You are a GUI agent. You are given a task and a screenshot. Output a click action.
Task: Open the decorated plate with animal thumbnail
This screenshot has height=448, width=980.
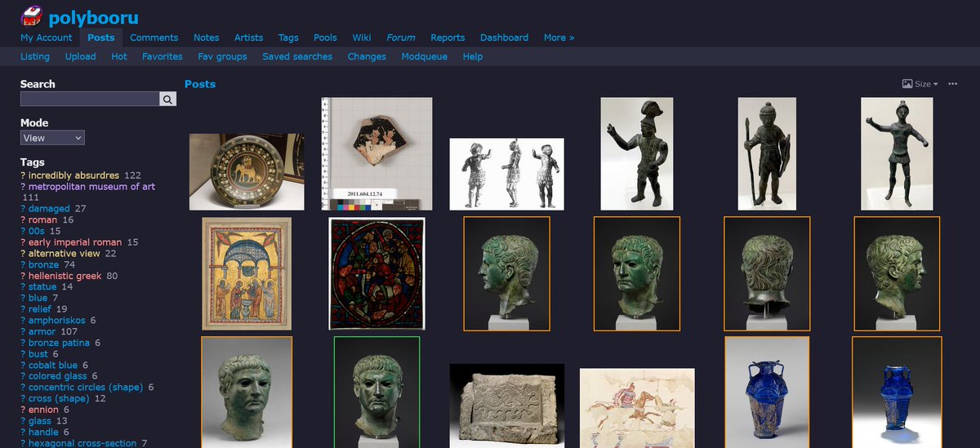(x=247, y=172)
